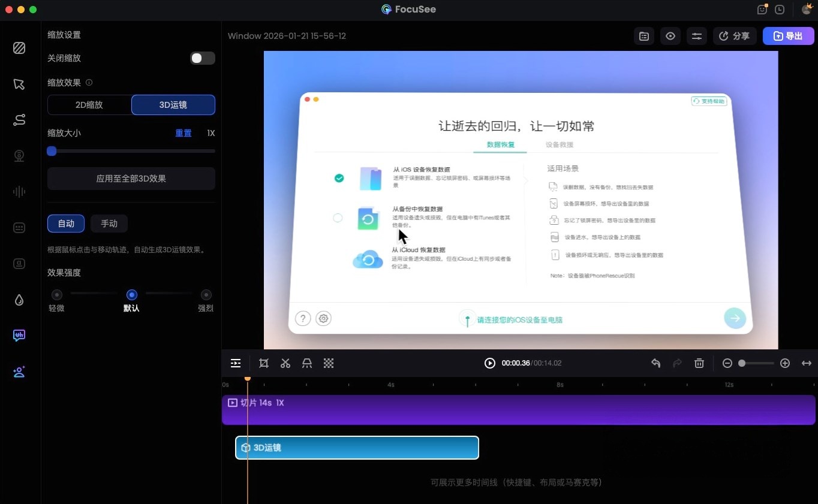Open the webcam settings sidebar icon
Screen dimensions: 818x504
(x=19, y=156)
